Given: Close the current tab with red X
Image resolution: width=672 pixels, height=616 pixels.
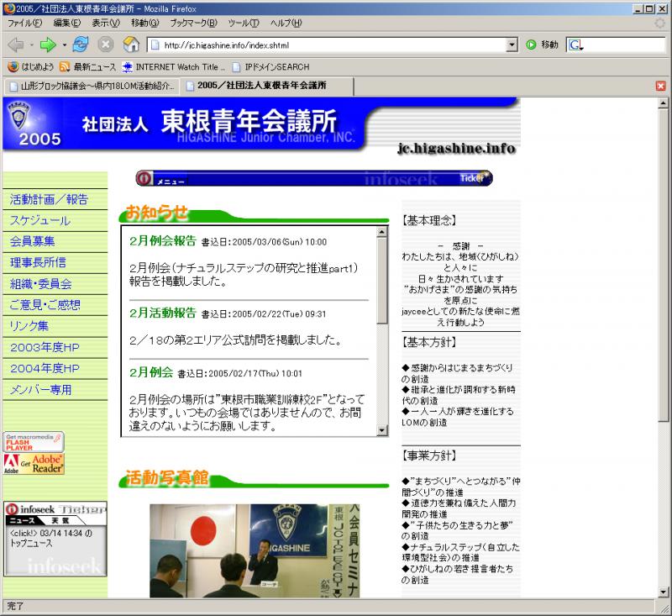Looking at the screenshot, I should (x=660, y=86).
